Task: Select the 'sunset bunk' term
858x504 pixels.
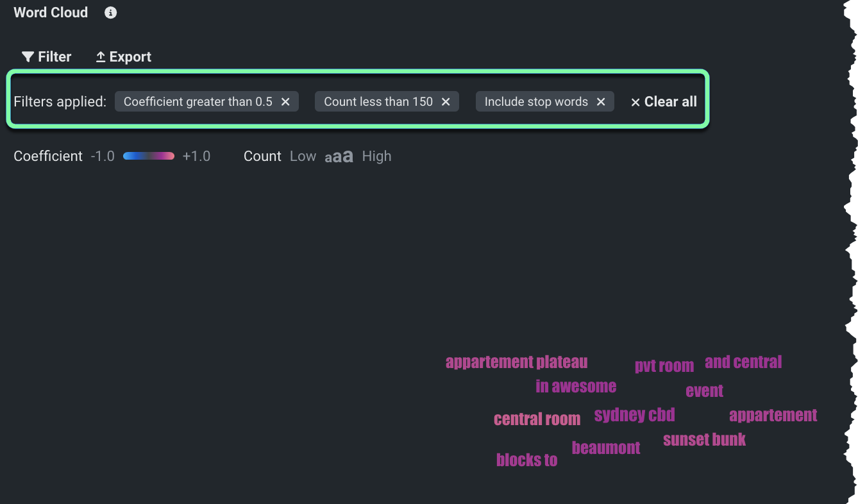Action: [704, 440]
